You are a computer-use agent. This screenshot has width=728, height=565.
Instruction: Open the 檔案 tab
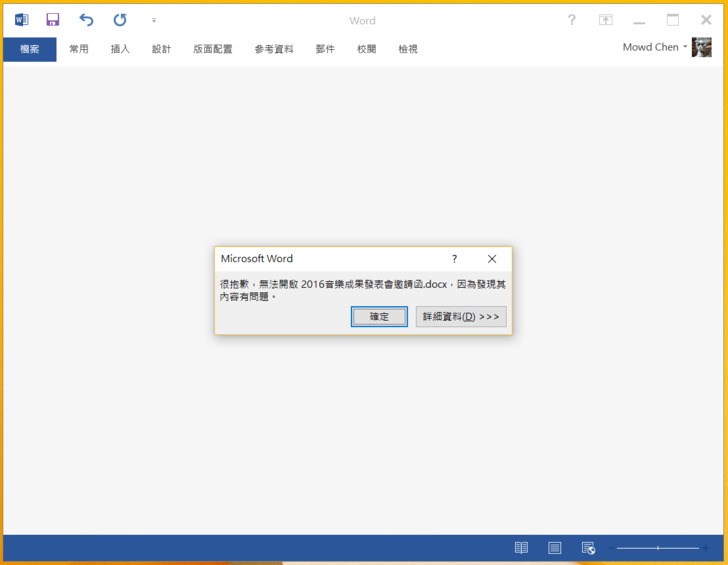pyautogui.click(x=29, y=49)
